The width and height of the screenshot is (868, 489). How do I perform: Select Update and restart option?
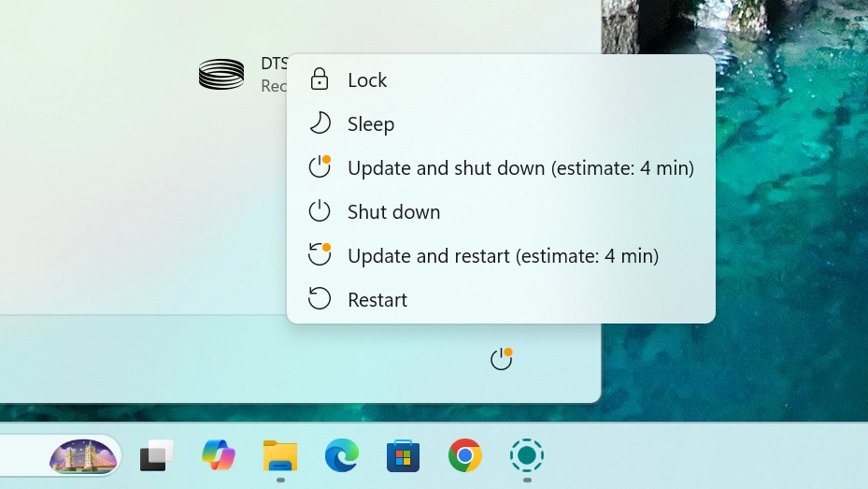[x=503, y=256]
